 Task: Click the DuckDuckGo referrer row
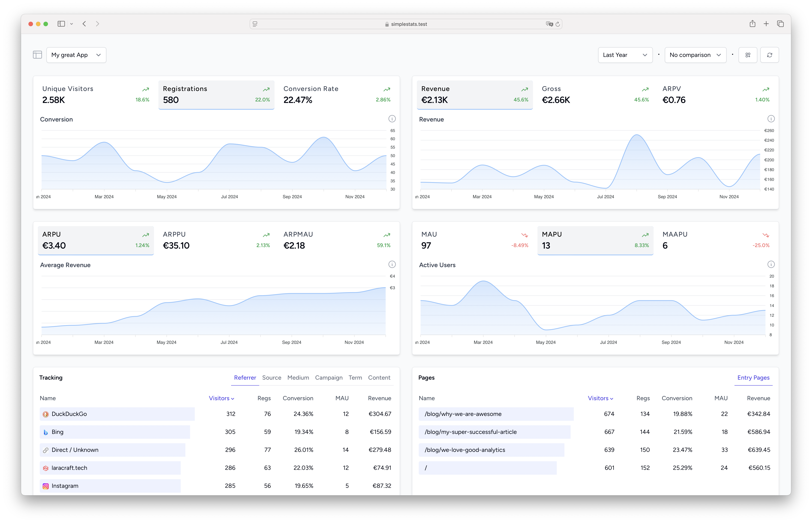tap(117, 414)
